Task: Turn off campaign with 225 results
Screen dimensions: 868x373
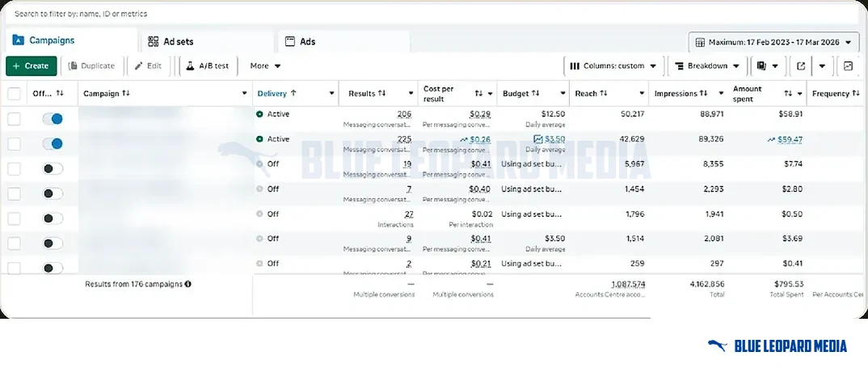Action: point(53,143)
